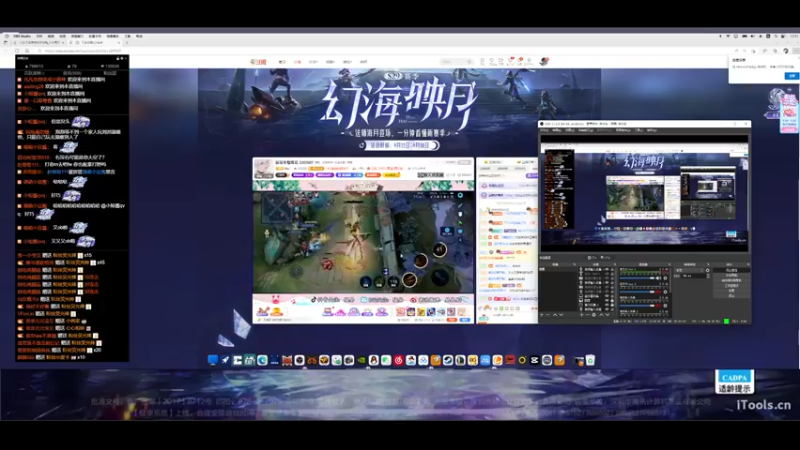Click Studio Mode button in OBS controls
The height and width of the screenshot is (450, 800).
(732, 286)
